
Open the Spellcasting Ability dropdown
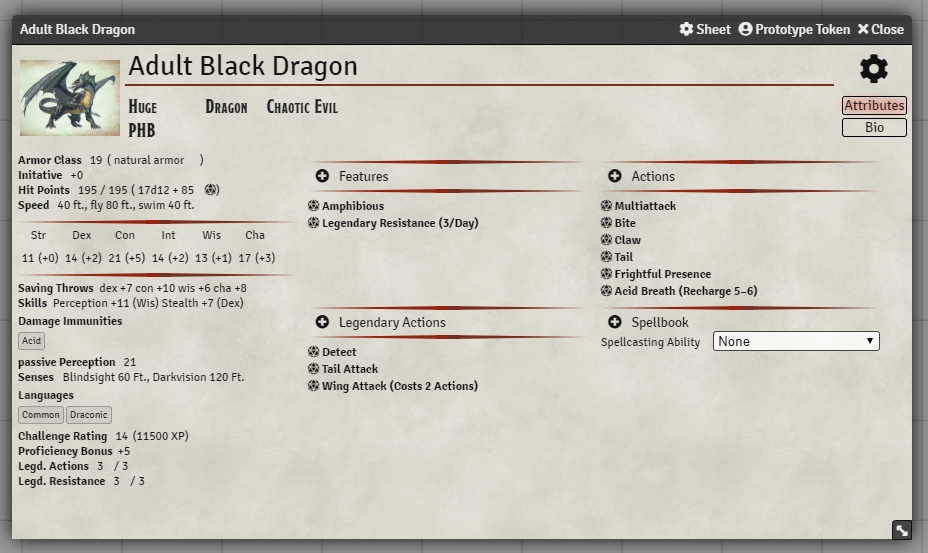(x=795, y=342)
